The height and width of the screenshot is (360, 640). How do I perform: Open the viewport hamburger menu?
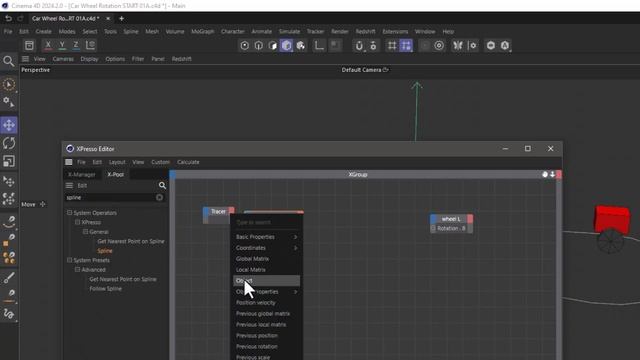tap(25, 59)
